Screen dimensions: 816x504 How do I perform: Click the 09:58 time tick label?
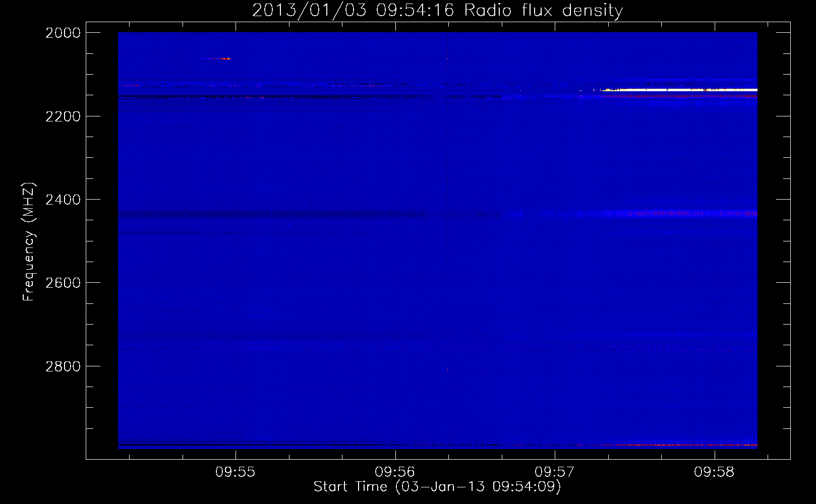[715, 472]
